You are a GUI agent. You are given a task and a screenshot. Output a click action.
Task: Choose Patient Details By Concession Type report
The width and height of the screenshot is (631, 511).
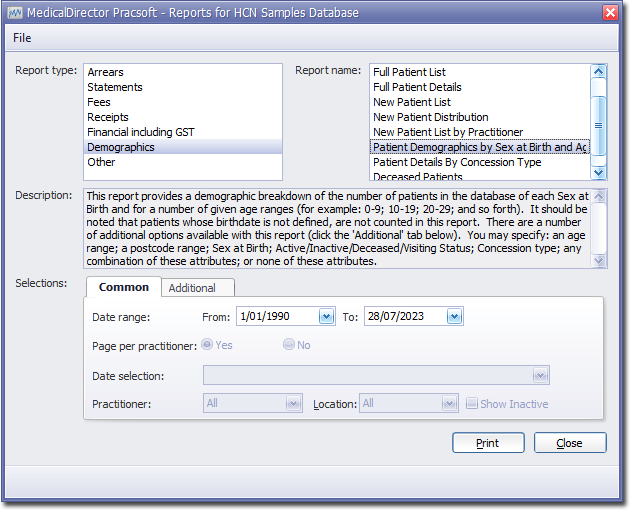480,162
